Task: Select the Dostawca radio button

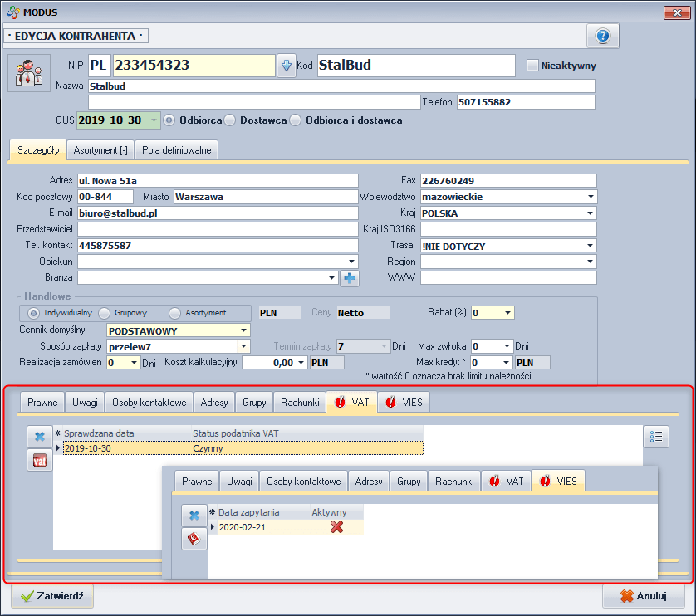Action: 230,120
